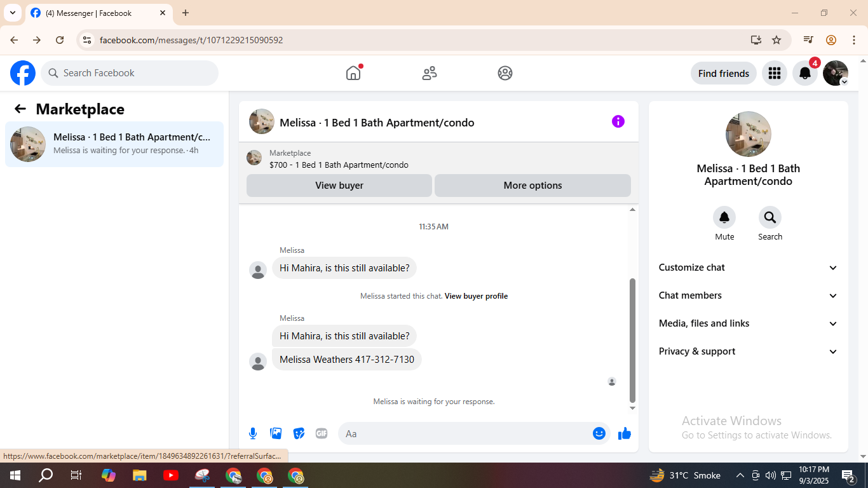Open the Facebook menu grid icon
Viewport: 868px width, 488px height.
click(x=774, y=73)
